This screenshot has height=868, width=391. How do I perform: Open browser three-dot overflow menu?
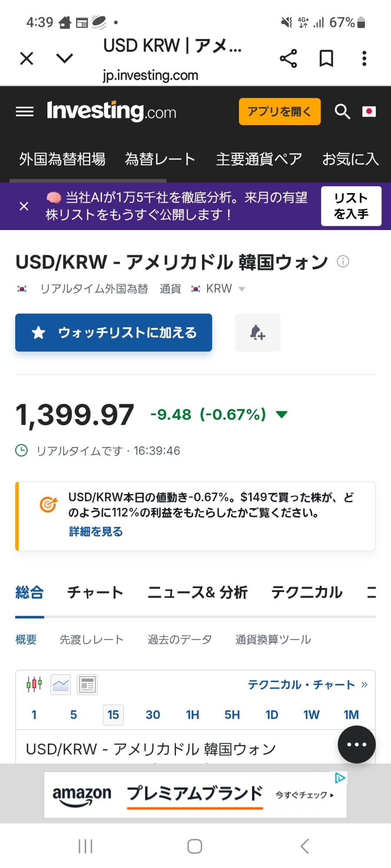364,59
